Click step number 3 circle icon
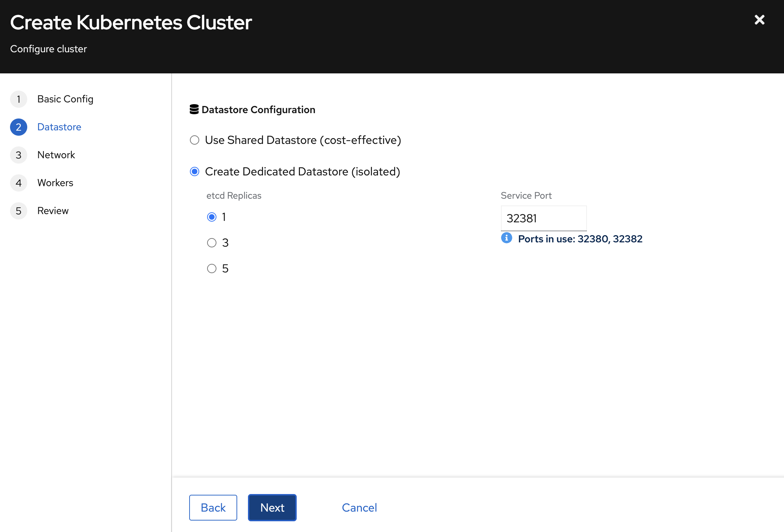This screenshot has width=784, height=532. 19,155
